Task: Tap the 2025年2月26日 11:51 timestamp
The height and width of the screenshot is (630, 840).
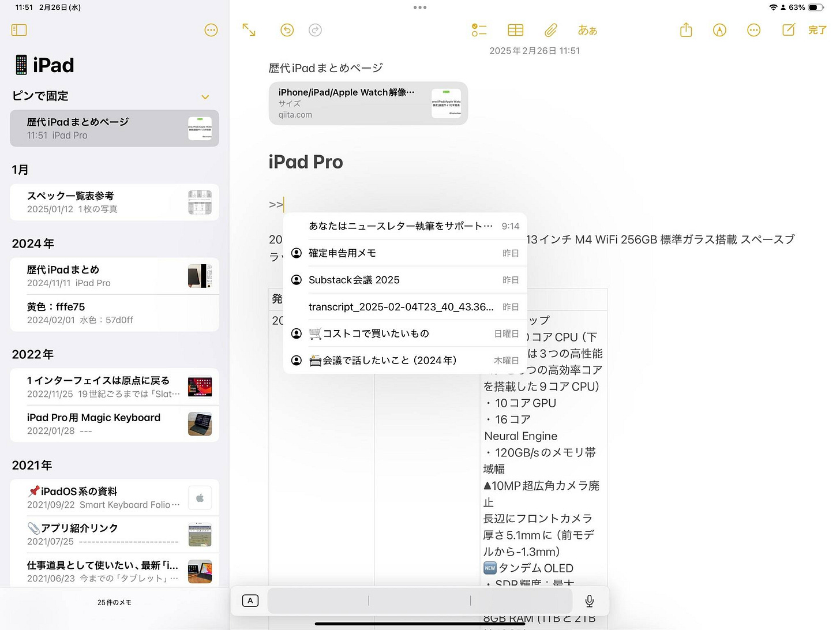Action: click(535, 51)
